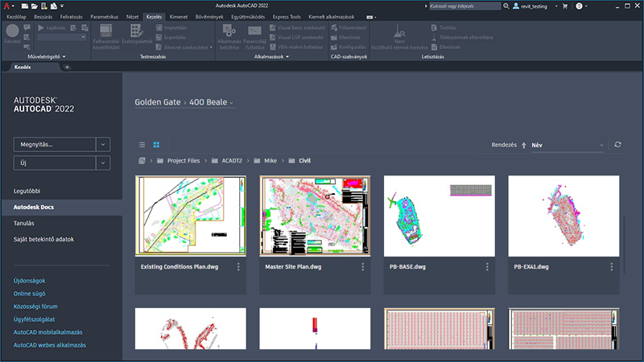
Task: Click Többszörösek eltávolítása
Action: pos(462,37)
